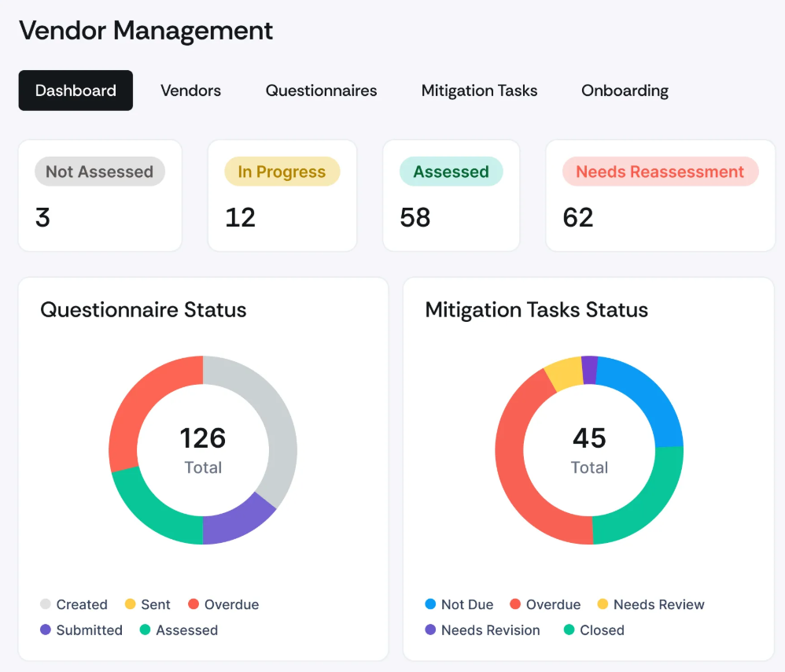This screenshot has height=672, width=785.
Task: Select the yellow Needs Review legend marker
Action: coord(604,604)
